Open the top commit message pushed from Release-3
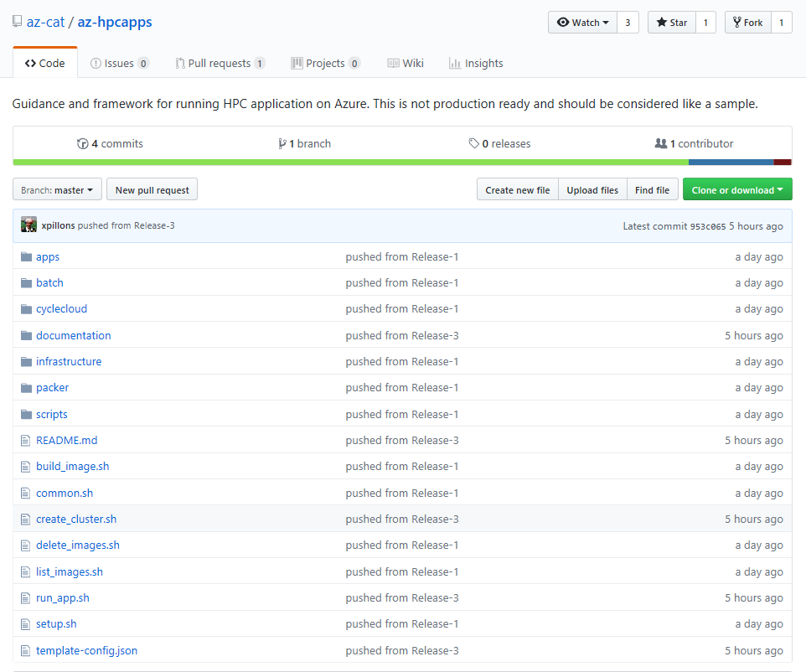Image resolution: width=806 pixels, height=672 pixels. (x=126, y=225)
